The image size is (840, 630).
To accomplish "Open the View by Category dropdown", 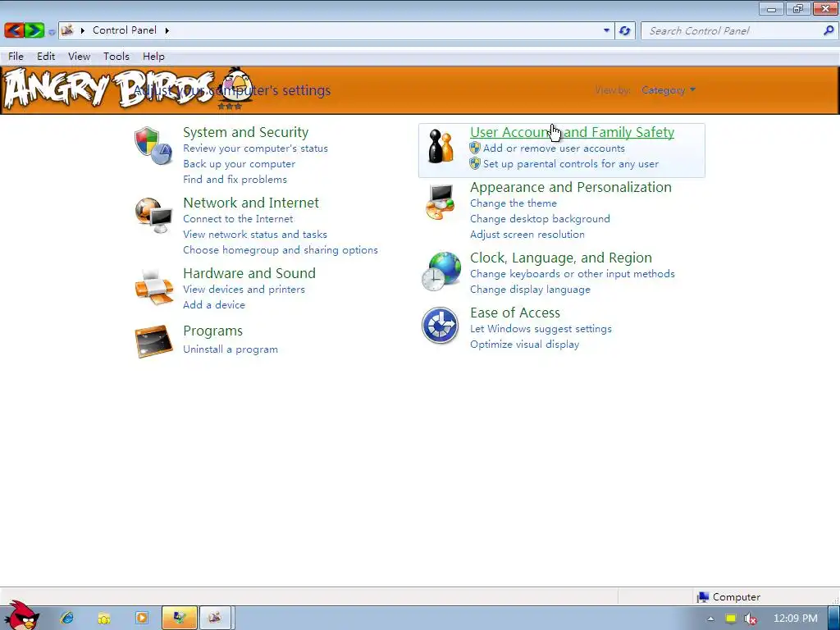I will point(669,90).
